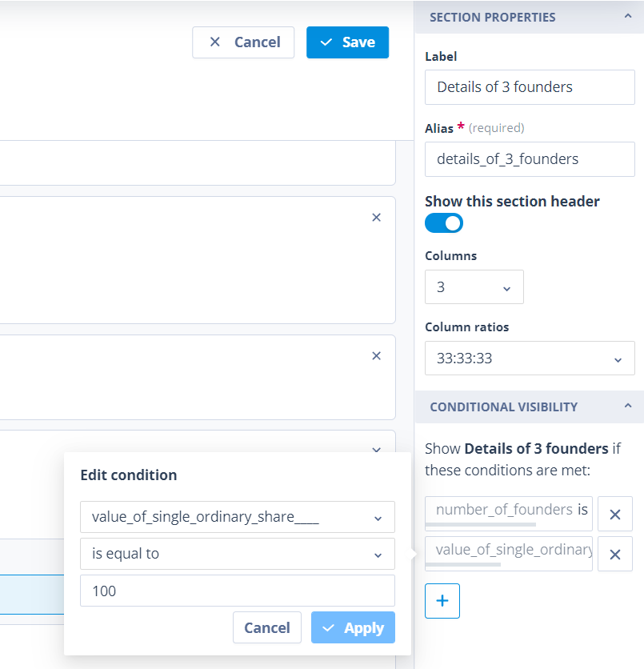Open the number_of_founders condition
The image size is (644, 669).
[x=508, y=513]
